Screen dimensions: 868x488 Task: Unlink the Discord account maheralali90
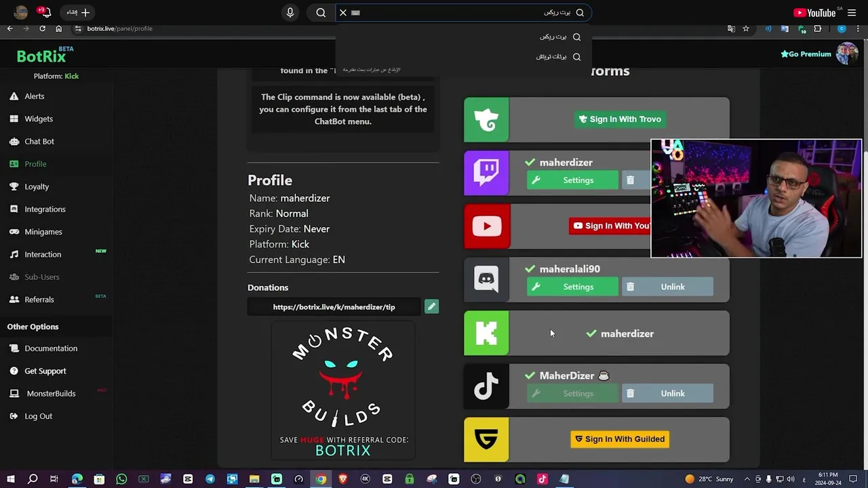(x=667, y=287)
